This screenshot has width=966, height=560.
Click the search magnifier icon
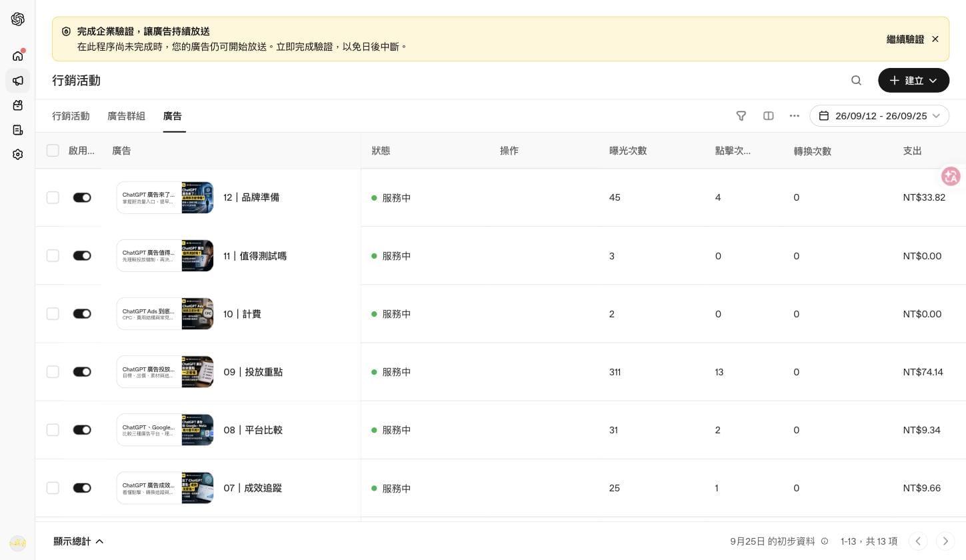pyautogui.click(x=857, y=81)
